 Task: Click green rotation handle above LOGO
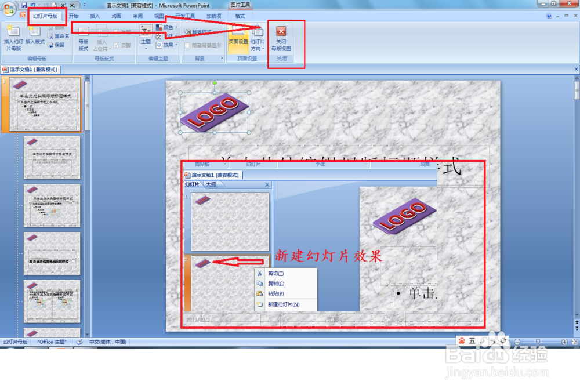[x=215, y=83]
